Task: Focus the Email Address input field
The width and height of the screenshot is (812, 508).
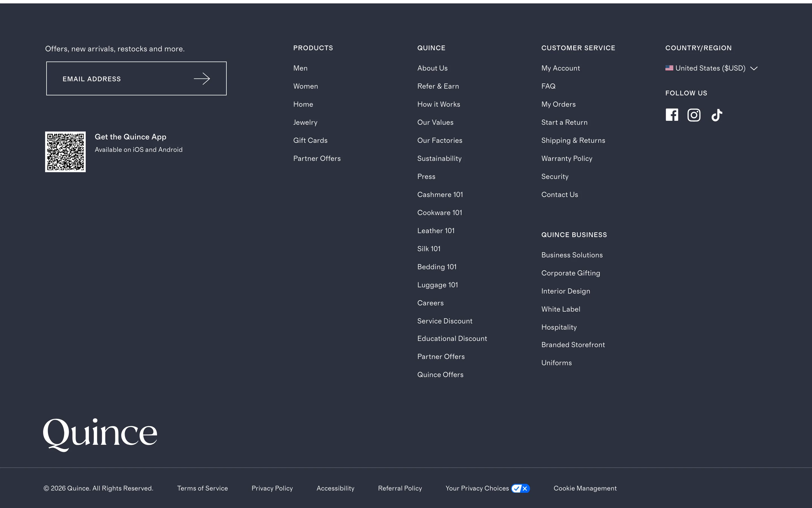Action: point(136,78)
